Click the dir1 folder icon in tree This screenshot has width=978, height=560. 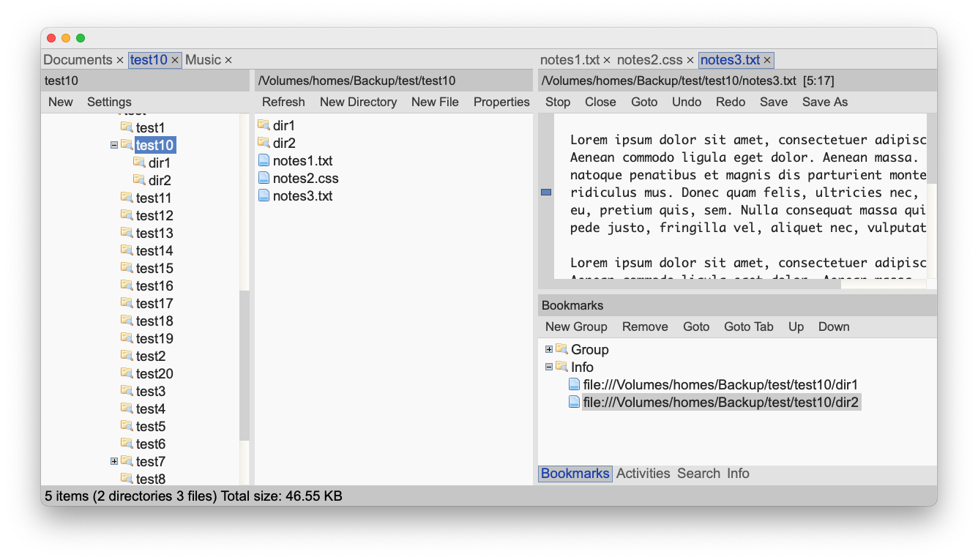(139, 163)
